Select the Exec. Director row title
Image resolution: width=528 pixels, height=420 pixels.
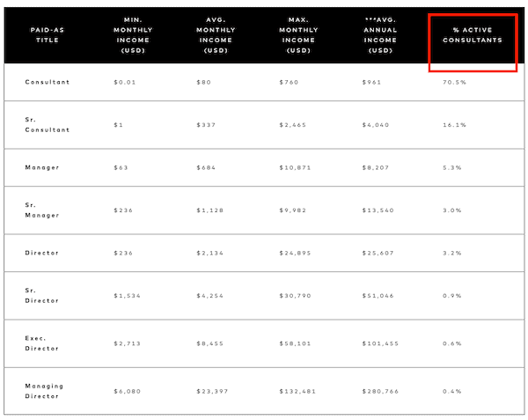[41, 343]
